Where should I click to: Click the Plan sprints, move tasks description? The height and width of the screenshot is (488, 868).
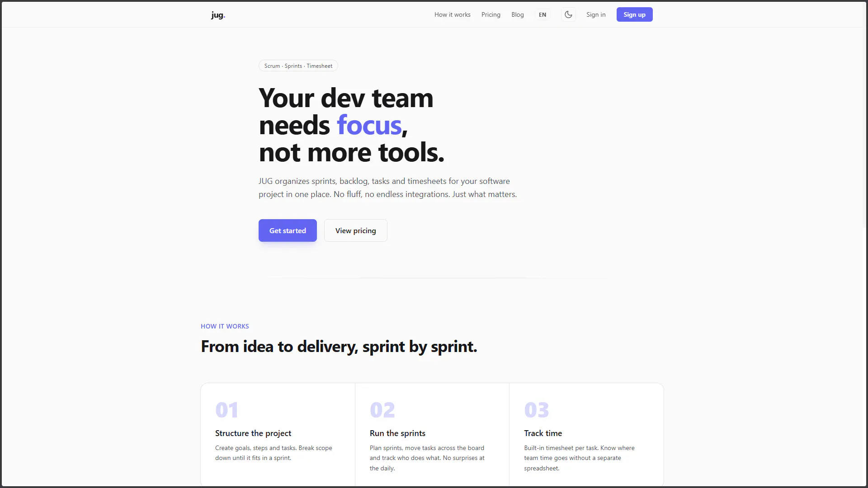point(427,458)
